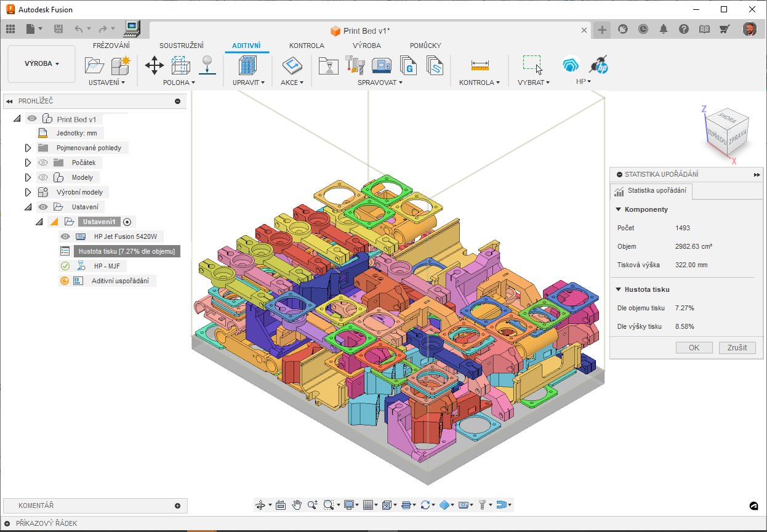This screenshot has height=532, width=767.
Task: Click the Zrušit button
Action: tap(737, 347)
